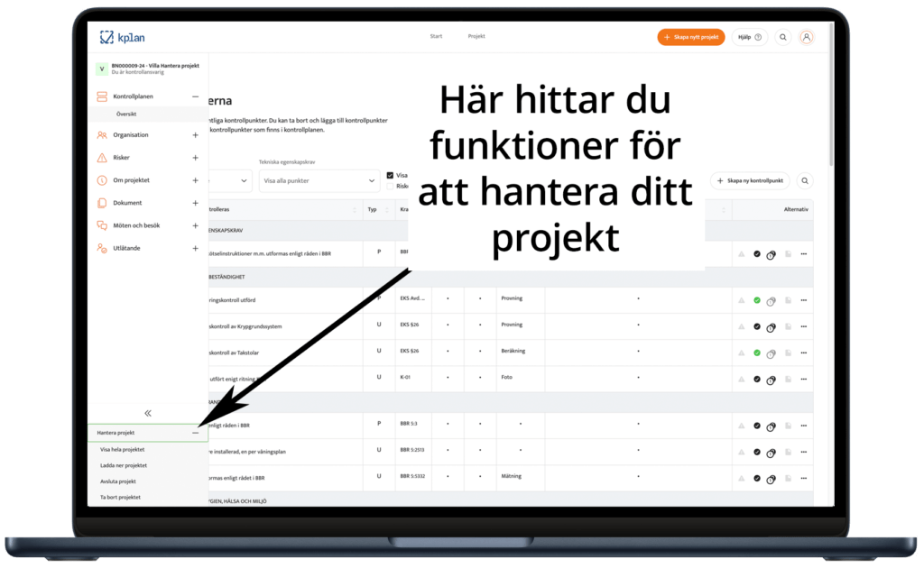
Task: Uncheck the checked Visa checkbox
Action: (390, 175)
